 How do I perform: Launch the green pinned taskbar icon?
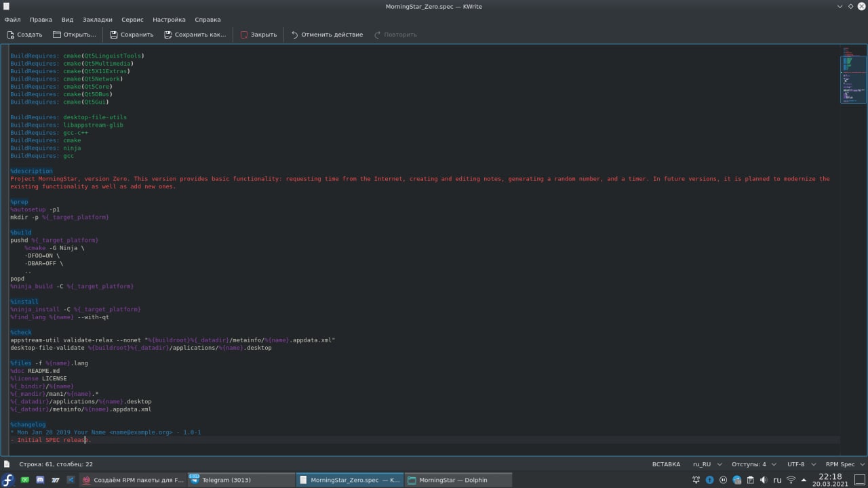(x=25, y=480)
